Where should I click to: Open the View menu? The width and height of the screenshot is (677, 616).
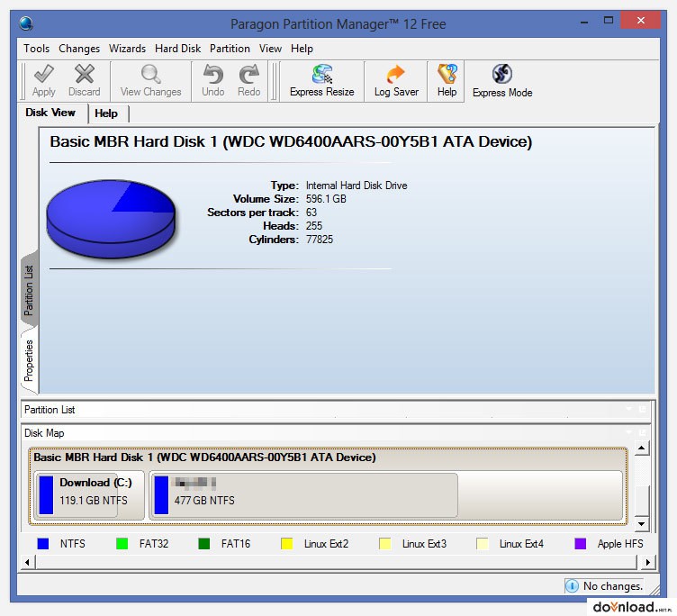270,49
